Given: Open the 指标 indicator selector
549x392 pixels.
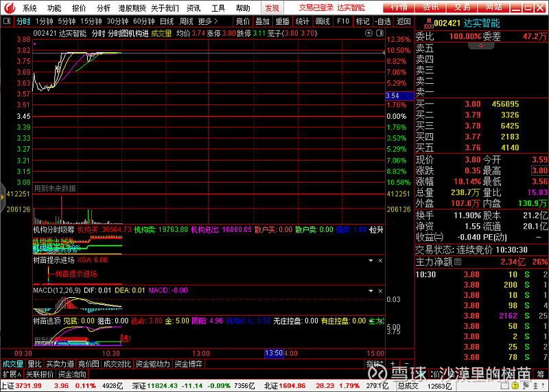Looking at the screenshot, I should [x=375, y=364].
